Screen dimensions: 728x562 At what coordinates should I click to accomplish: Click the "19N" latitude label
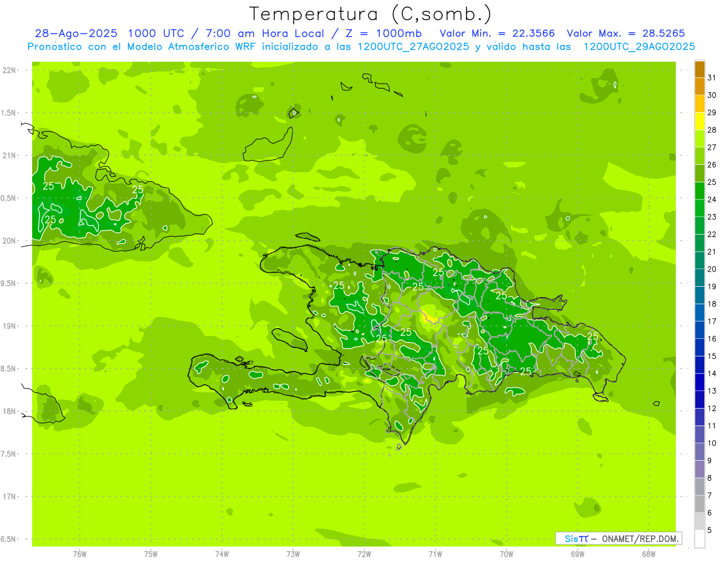(x=10, y=326)
